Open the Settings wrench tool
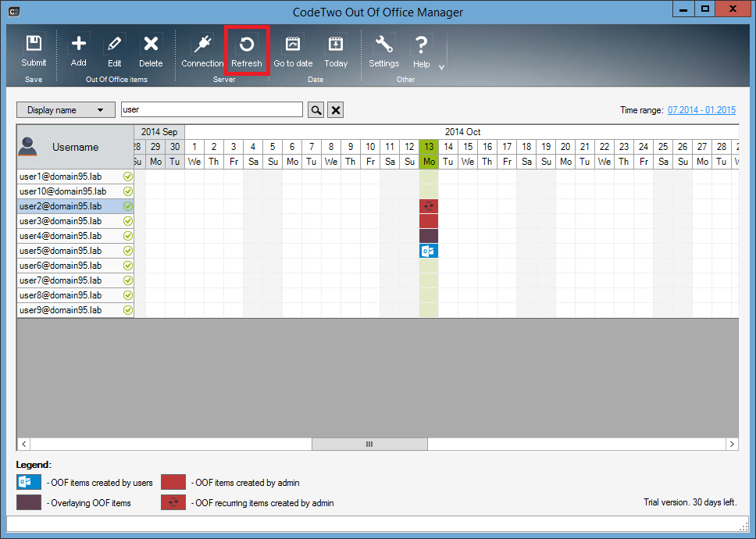This screenshot has height=539, width=756. pos(383,51)
